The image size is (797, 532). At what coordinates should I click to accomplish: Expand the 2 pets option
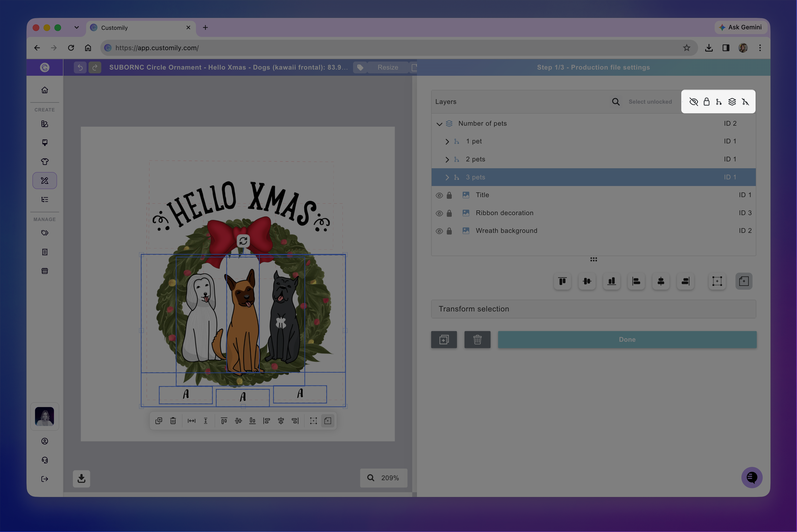pyautogui.click(x=447, y=160)
